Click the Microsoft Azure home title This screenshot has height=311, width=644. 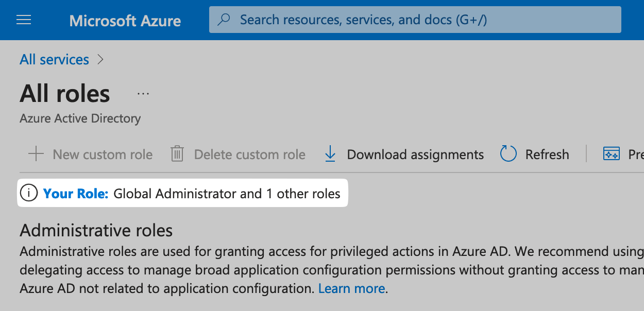click(125, 21)
